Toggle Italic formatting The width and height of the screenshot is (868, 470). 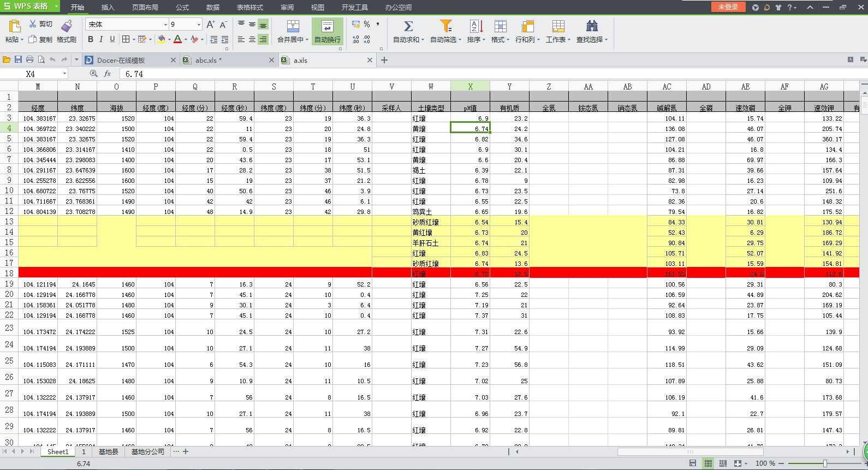(x=102, y=39)
